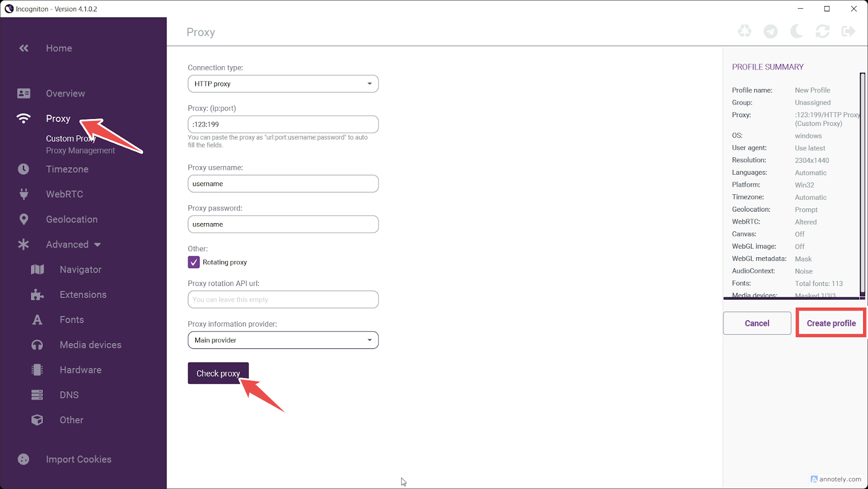
Task: Click the Proxy password field
Action: 283,224
